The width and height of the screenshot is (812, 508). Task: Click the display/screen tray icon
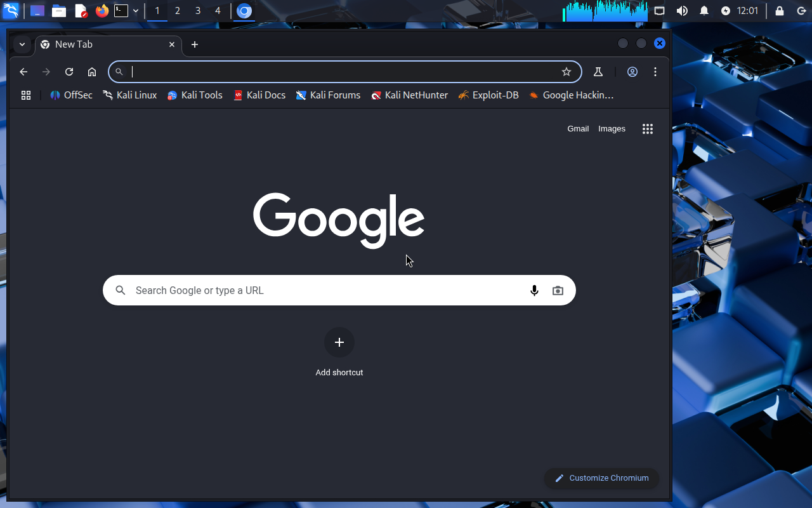pos(660,11)
